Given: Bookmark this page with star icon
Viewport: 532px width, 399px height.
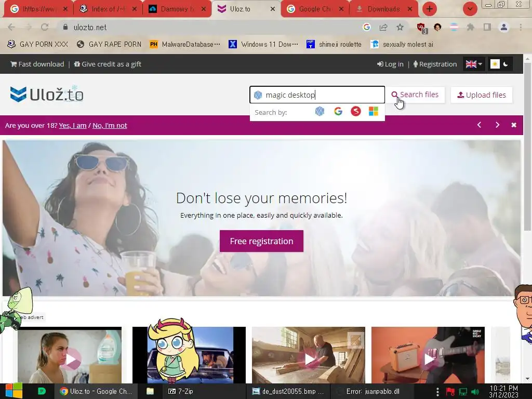Looking at the screenshot, I should click(400, 27).
